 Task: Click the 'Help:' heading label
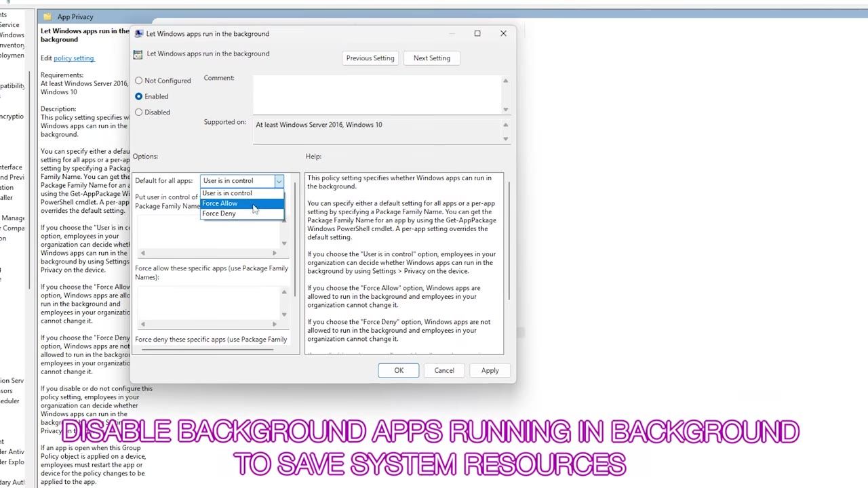coord(313,157)
